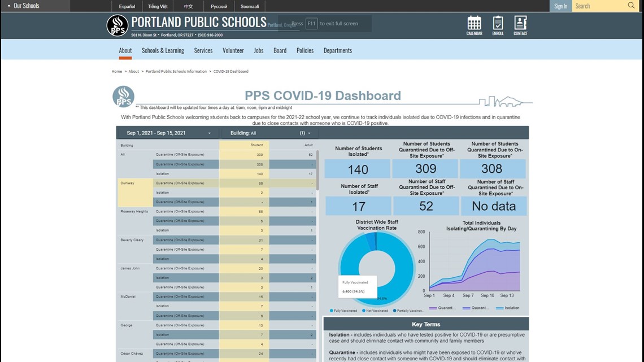This screenshot has width=644, height=362.
Task: Click the Sign In button
Action: click(x=560, y=6)
